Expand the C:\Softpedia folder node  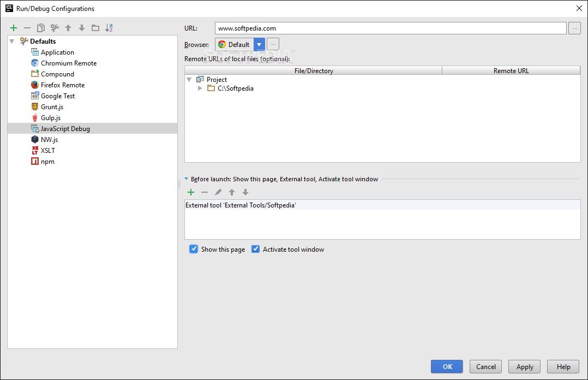tap(200, 88)
